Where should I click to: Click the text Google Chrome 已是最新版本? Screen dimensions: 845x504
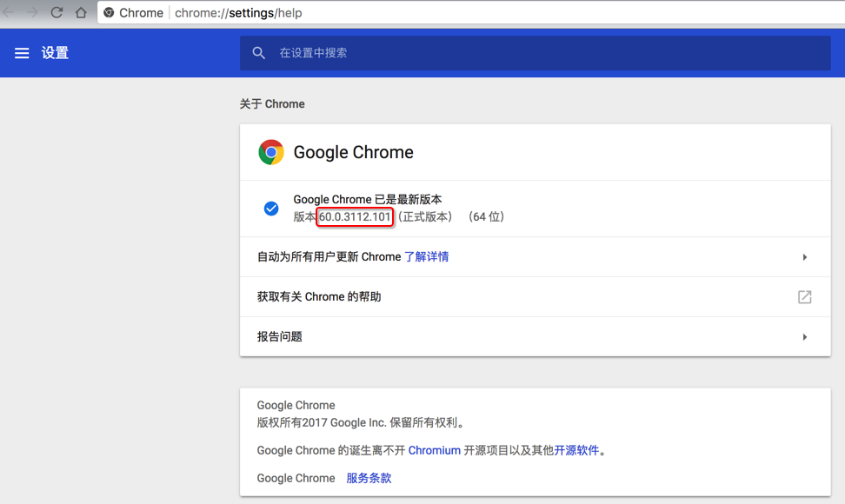[x=368, y=199]
